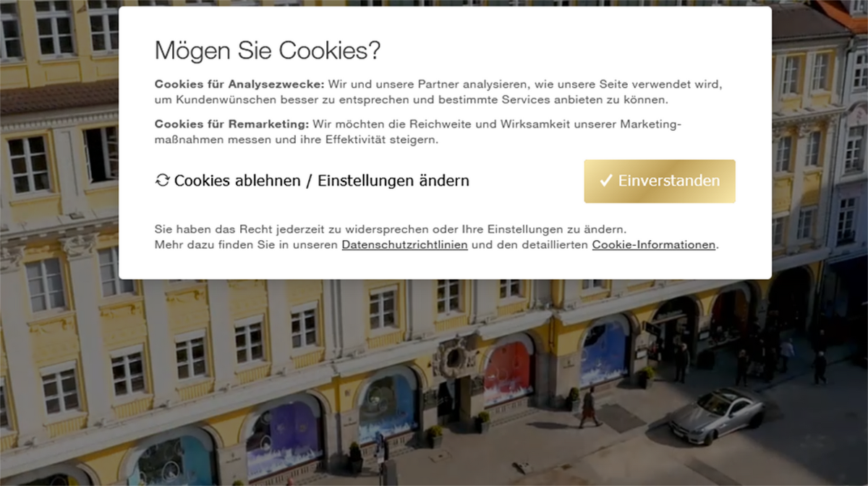Image resolution: width=868 pixels, height=486 pixels.
Task: Click the bold Cookies für Analysezwecke label
Action: [x=240, y=84]
